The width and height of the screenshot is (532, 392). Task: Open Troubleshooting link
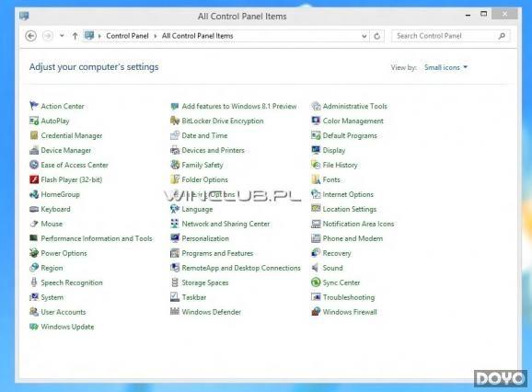349,297
